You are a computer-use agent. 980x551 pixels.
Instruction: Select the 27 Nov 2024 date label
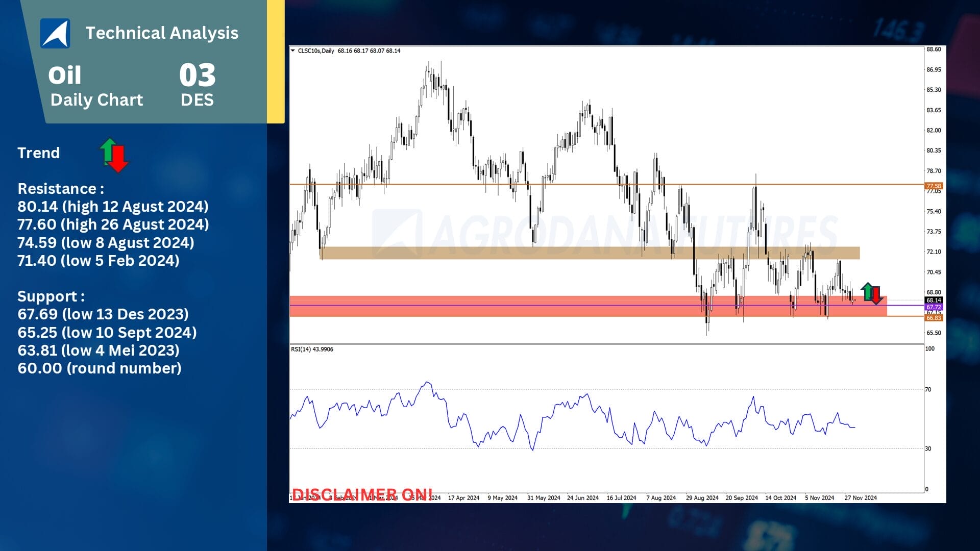click(x=861, y=497)
